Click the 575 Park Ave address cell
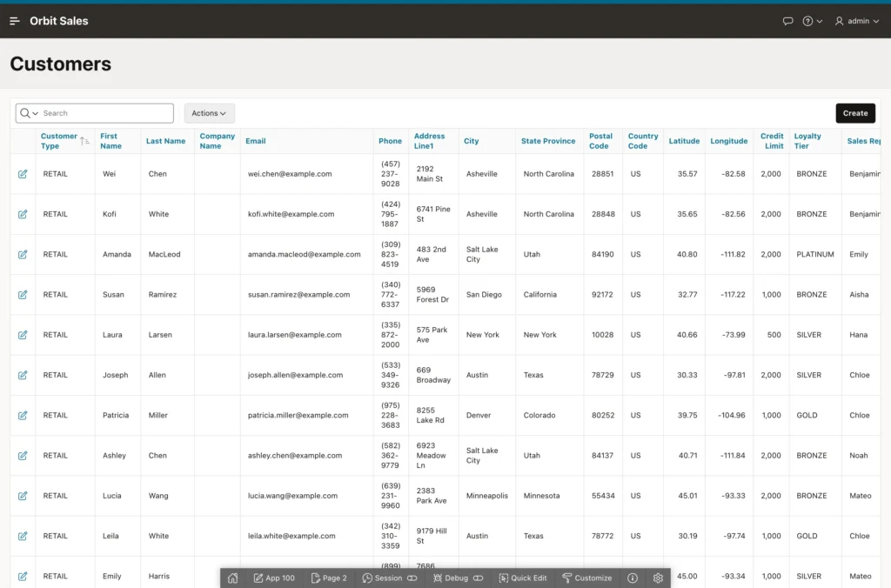The image size is (891, 588). click(x=432, y=335)
